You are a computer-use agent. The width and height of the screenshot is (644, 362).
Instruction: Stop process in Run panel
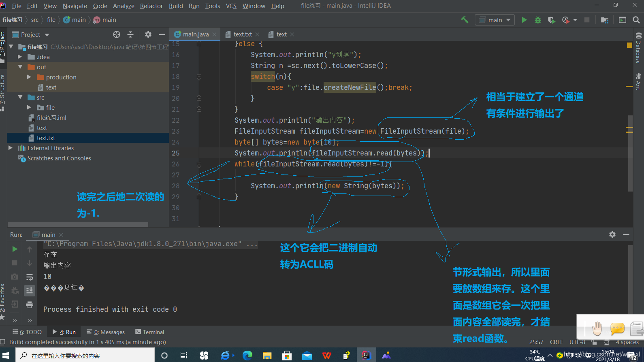point(15,263)
